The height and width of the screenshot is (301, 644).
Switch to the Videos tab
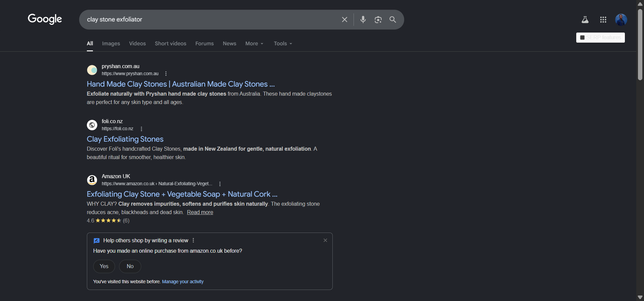(x=138, y=44)
